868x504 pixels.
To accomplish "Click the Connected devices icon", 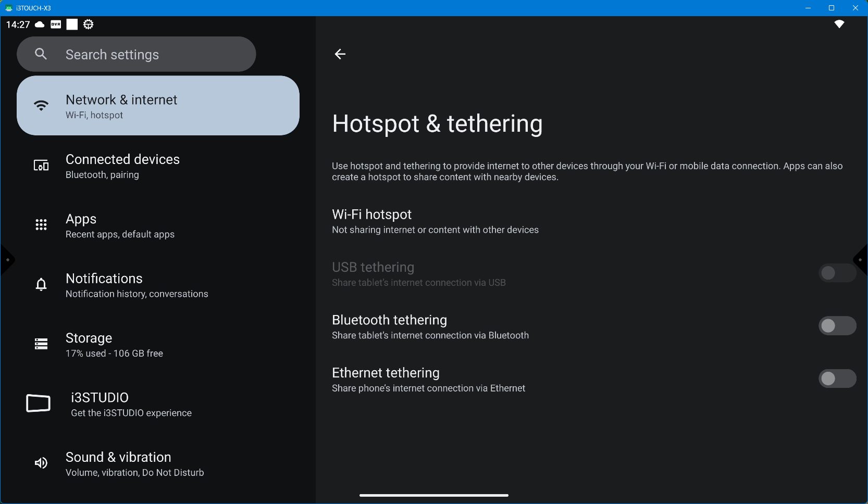I will (41, 166).
